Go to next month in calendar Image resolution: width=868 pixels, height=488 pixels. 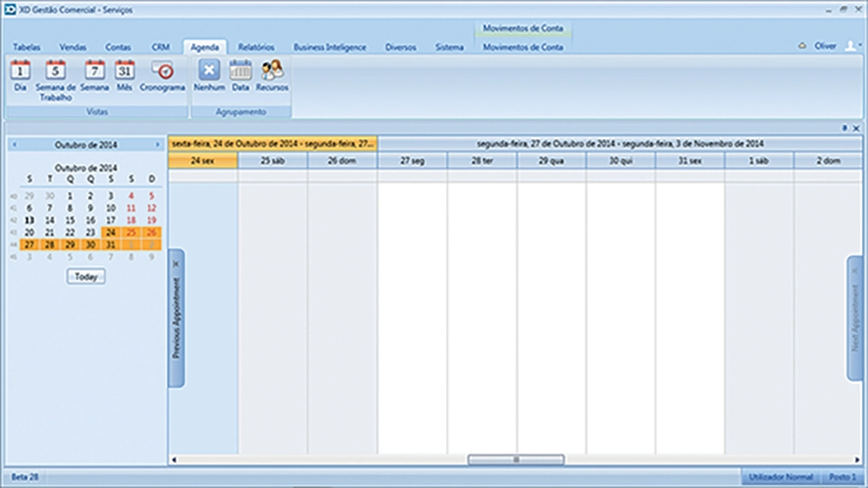click(x=157, y=145)
